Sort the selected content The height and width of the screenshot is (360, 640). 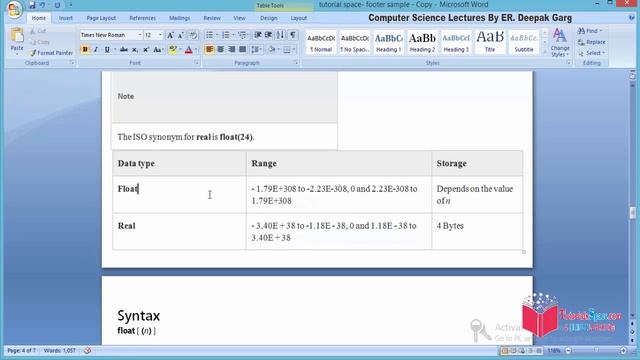click(280, 36)
